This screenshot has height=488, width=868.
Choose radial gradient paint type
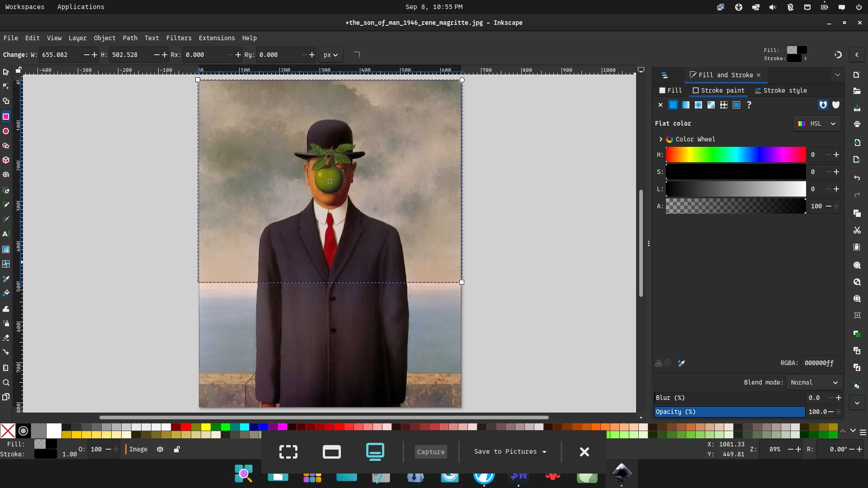698,105
